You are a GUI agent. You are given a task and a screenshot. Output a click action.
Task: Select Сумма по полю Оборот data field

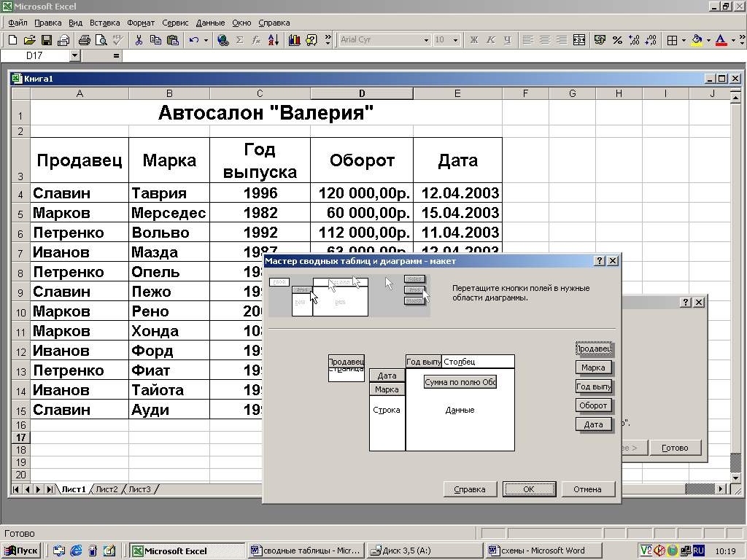pos(460,382)
